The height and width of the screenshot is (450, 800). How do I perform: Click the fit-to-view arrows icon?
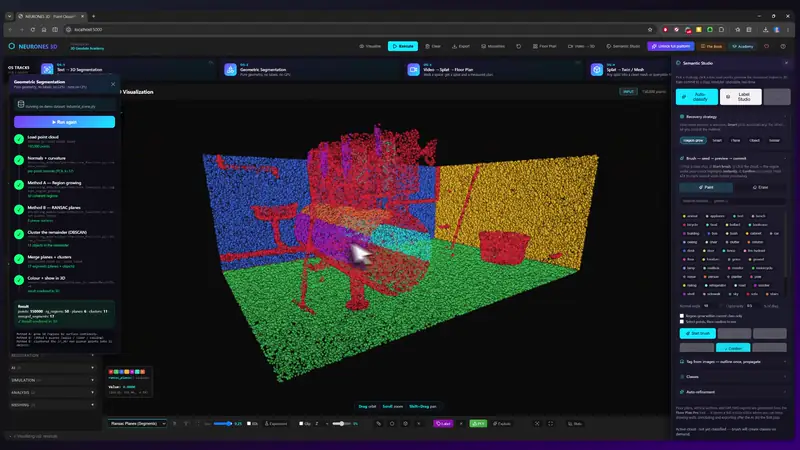537,423
